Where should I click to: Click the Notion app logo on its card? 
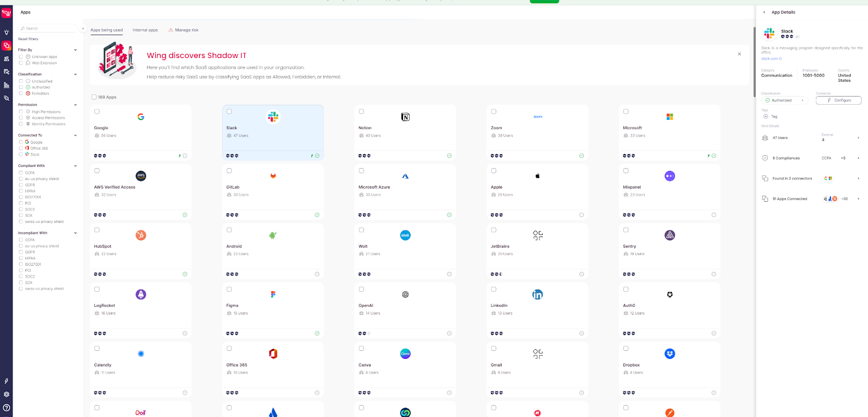pos(405,117)
